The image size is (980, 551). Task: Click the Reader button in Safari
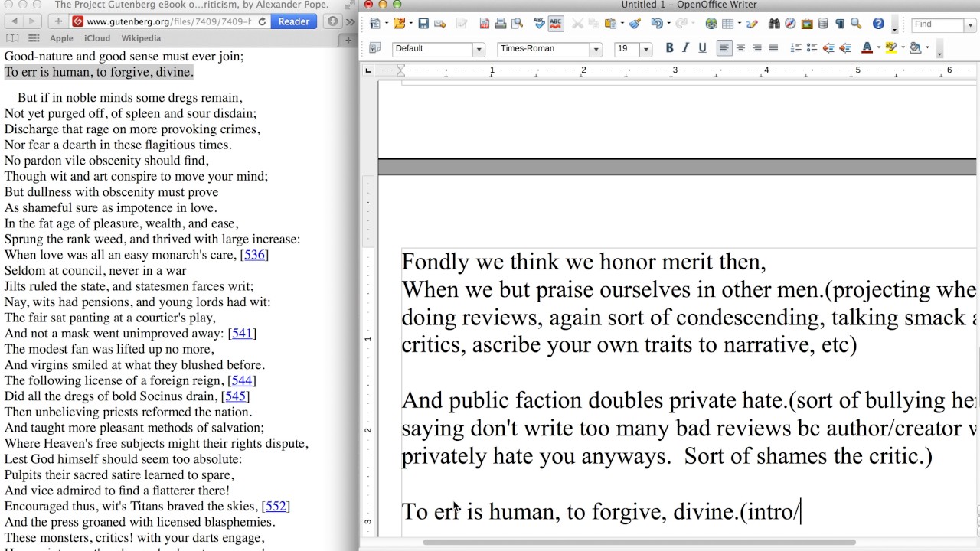(x=294, y=21)
